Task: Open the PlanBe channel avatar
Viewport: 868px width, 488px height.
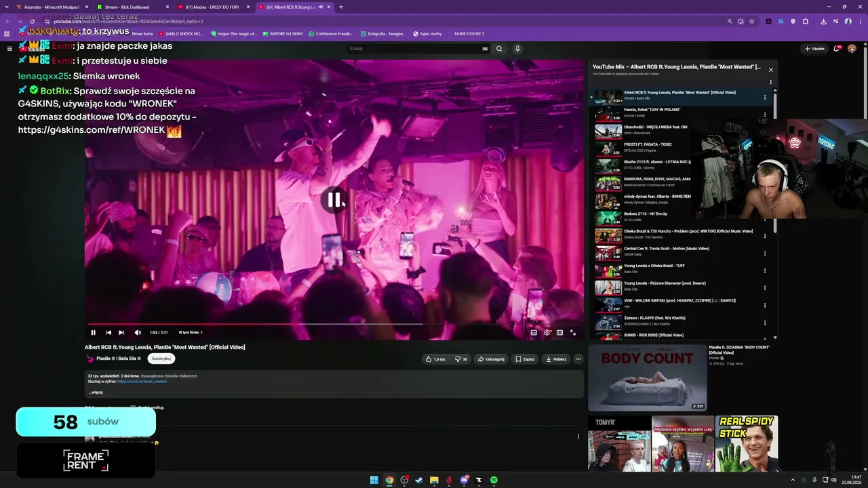Action: tap(90, 359)
